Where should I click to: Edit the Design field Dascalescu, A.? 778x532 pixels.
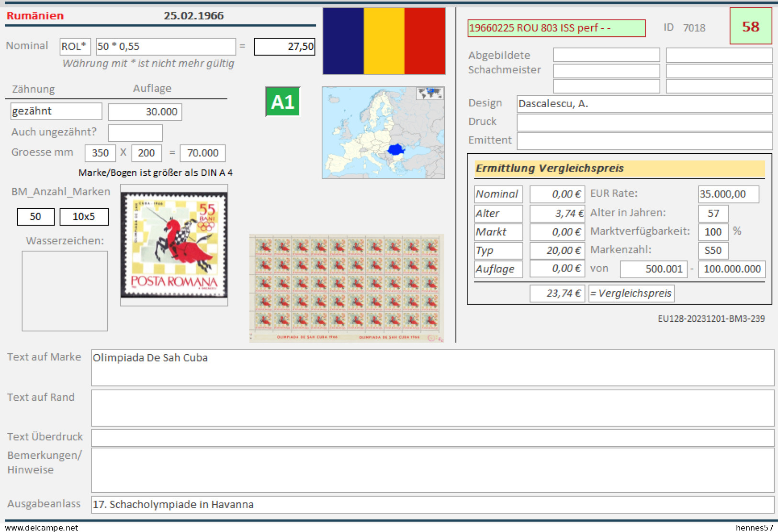pos(644,104)
